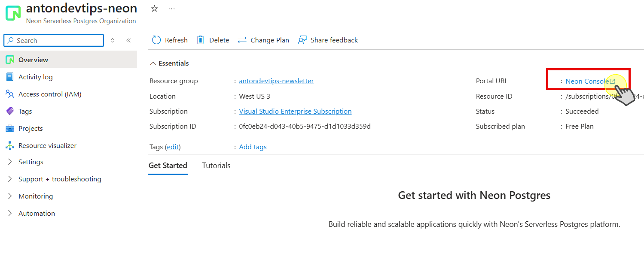Click the Share feedback button
This screenshot has height=259, width=644.
[x=328, y=40]
